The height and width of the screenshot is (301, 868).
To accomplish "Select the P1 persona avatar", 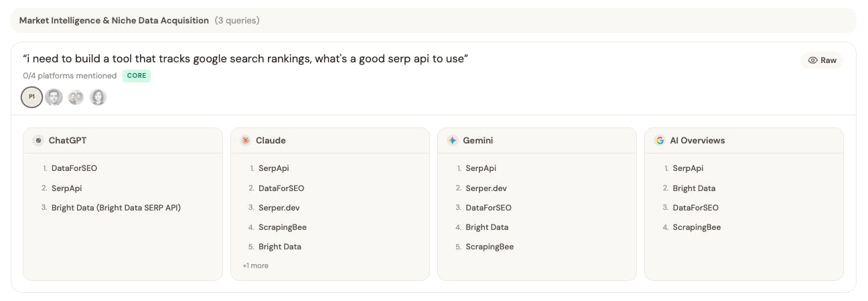I will (x=31, y=97).
